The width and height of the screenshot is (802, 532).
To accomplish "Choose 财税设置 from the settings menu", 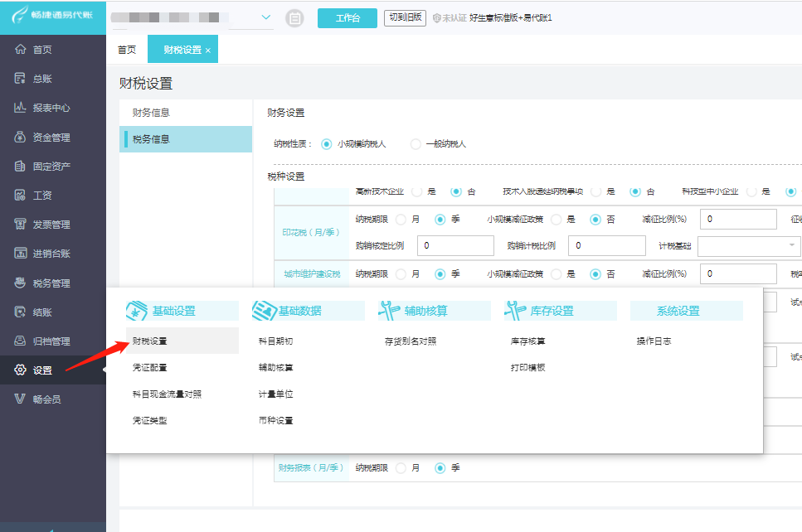I will tap(182, 341).
